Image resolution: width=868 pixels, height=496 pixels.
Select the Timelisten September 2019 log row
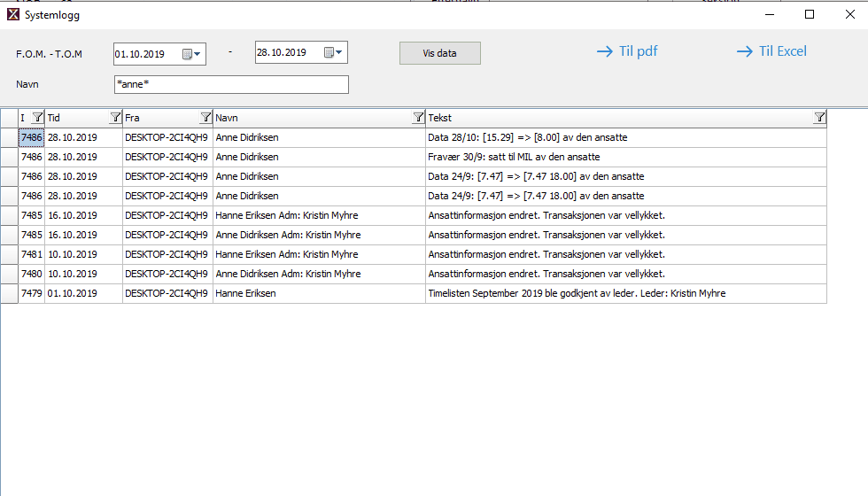[x=576, y=293]
